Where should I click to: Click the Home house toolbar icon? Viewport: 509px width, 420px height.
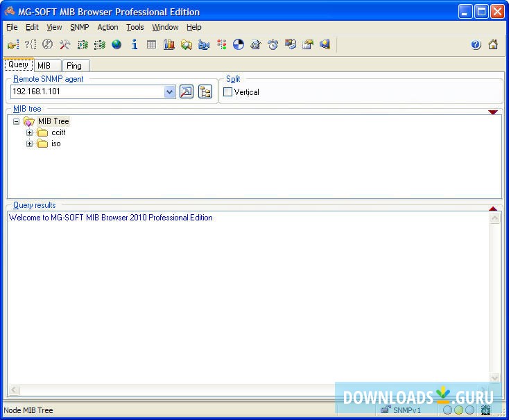(x=493, y=44)
